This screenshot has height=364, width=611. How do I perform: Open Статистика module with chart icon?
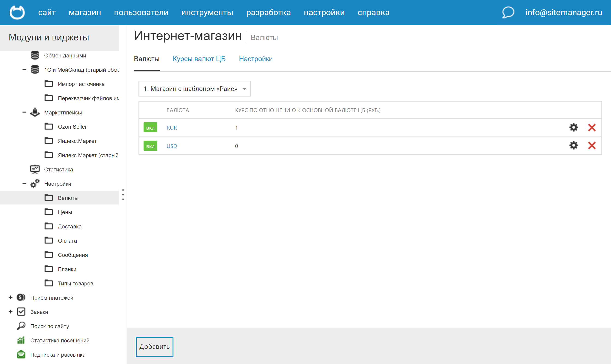tap(58, 170)
